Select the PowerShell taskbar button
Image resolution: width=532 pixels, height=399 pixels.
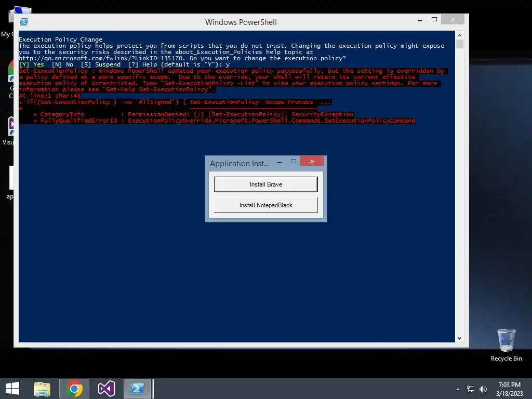tap(137, 389)
